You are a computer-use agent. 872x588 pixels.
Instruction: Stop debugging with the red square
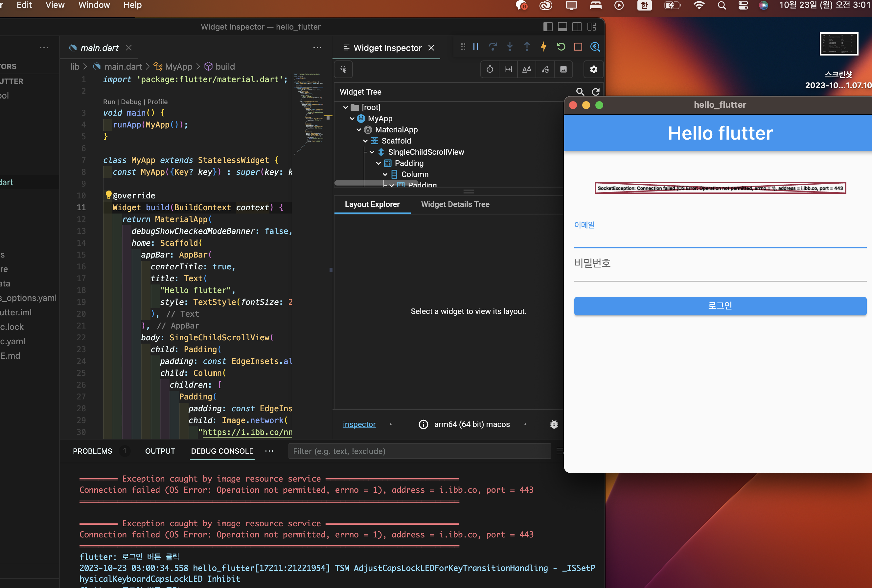coord(578,47)
